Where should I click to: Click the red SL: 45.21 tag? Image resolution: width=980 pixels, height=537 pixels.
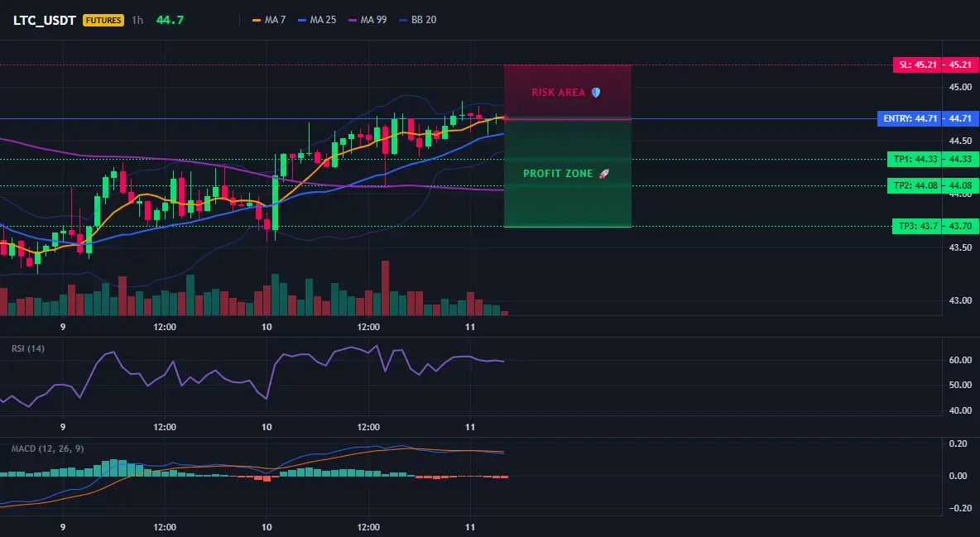coord(916,65)
